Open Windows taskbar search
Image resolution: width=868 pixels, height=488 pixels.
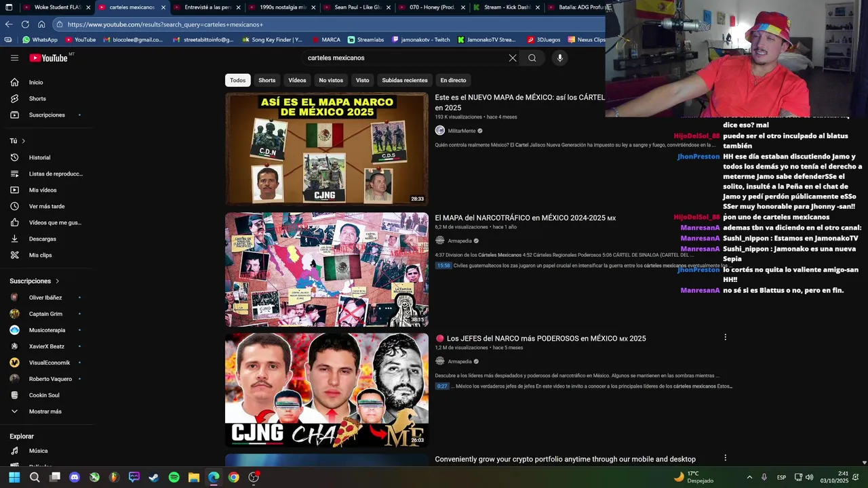(x=35, y=477)
